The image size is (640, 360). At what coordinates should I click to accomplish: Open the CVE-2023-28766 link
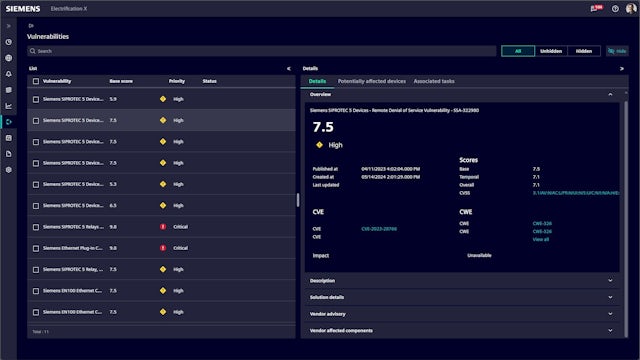[379, 229]
